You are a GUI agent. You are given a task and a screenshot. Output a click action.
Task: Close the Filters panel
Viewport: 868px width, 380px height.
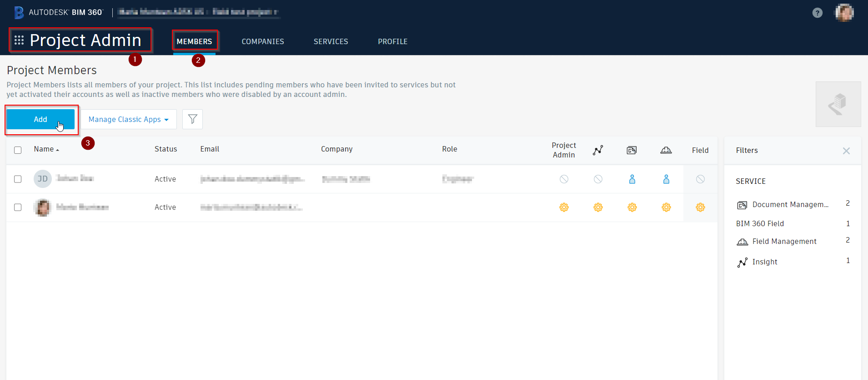coord(846,151)
